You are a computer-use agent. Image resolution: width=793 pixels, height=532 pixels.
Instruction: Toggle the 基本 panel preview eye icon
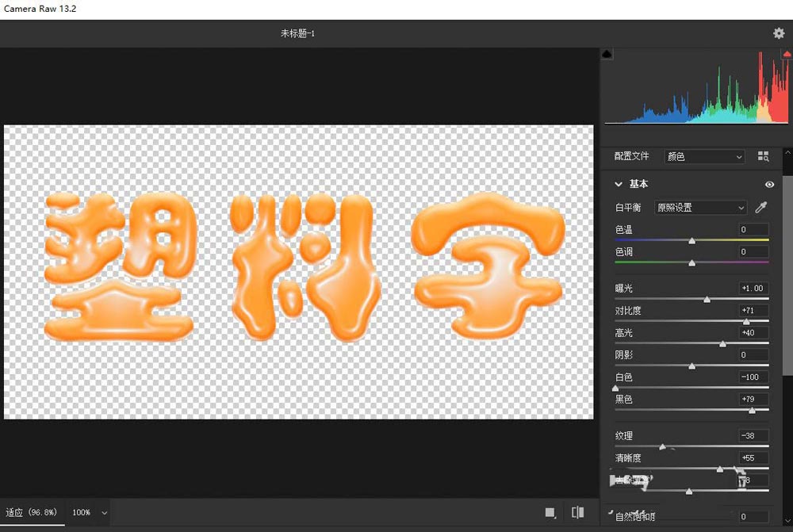pos(768,184)
